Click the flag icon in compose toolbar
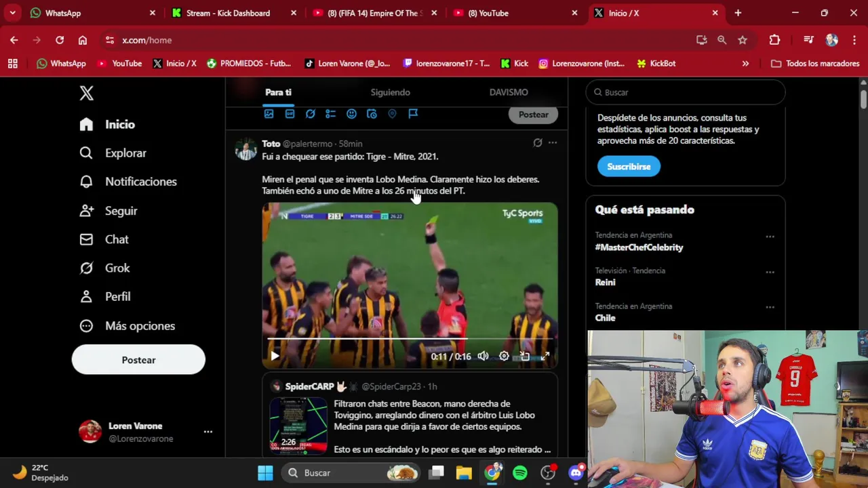This screenshot has width=868, height=488. pyautogui.click(x=413, y=114)
